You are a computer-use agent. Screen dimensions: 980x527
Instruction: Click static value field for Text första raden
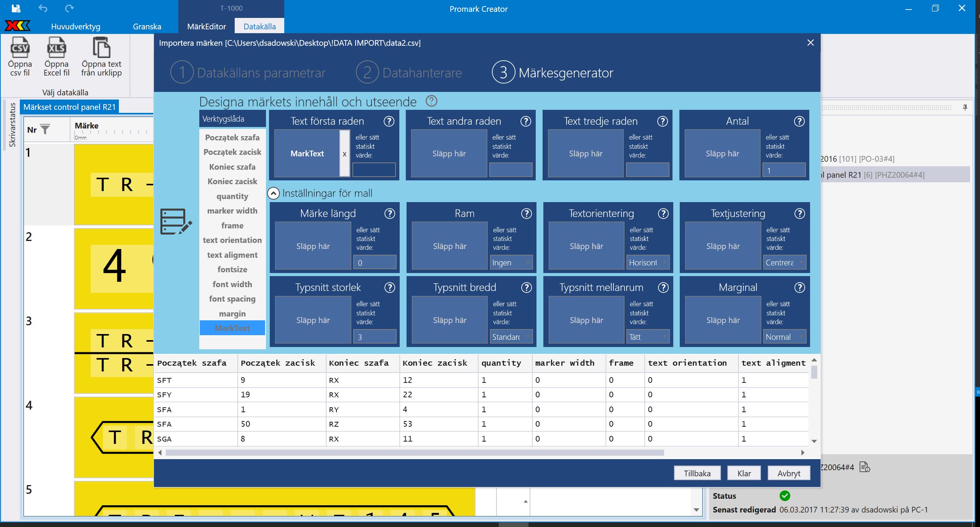(x=374, y=170)
